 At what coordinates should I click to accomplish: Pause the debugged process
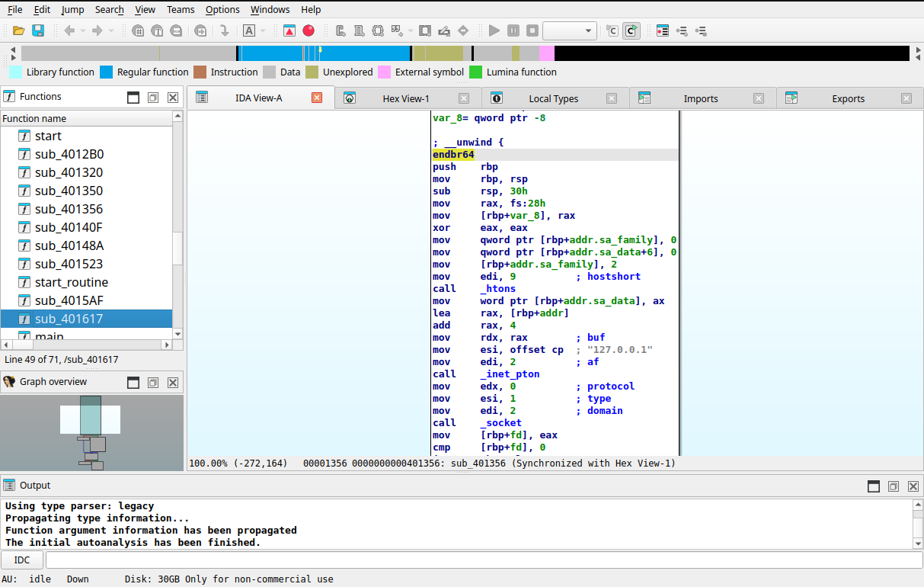(x=513, y=30)
